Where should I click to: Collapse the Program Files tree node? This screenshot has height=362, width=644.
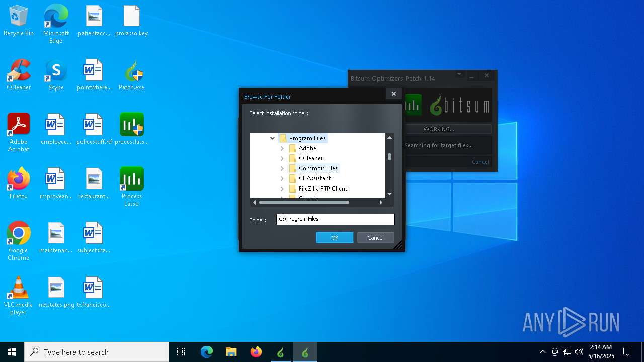coord(273,138)
